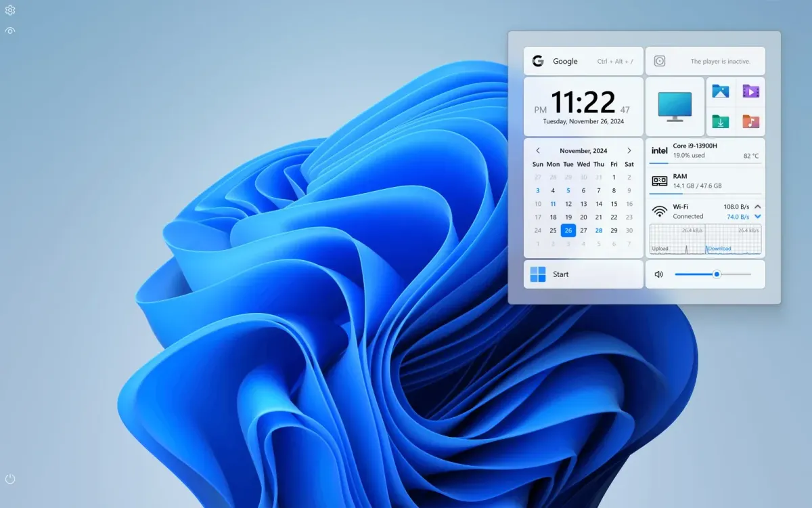Click the power icon at bottom left

10,479
